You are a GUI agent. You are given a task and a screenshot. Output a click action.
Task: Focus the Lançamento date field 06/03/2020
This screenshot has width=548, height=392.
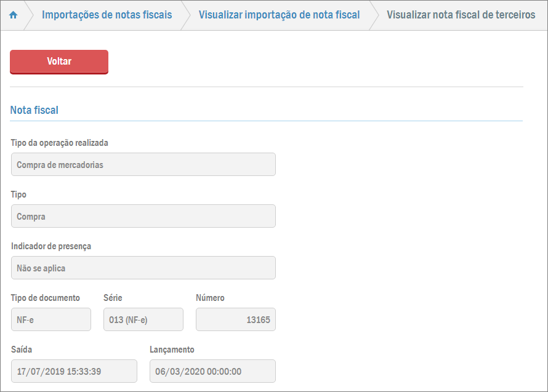(212, 372)
